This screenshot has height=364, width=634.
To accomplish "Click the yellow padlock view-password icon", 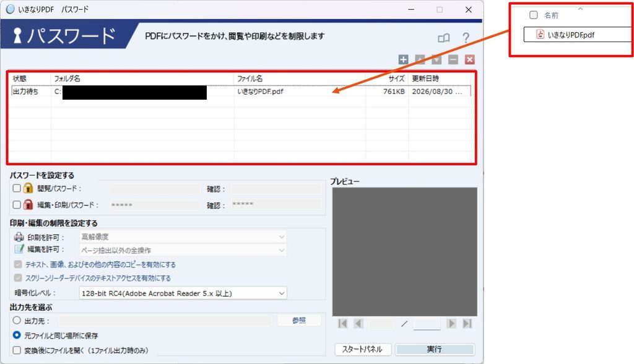I will click(x=28, y=188).
